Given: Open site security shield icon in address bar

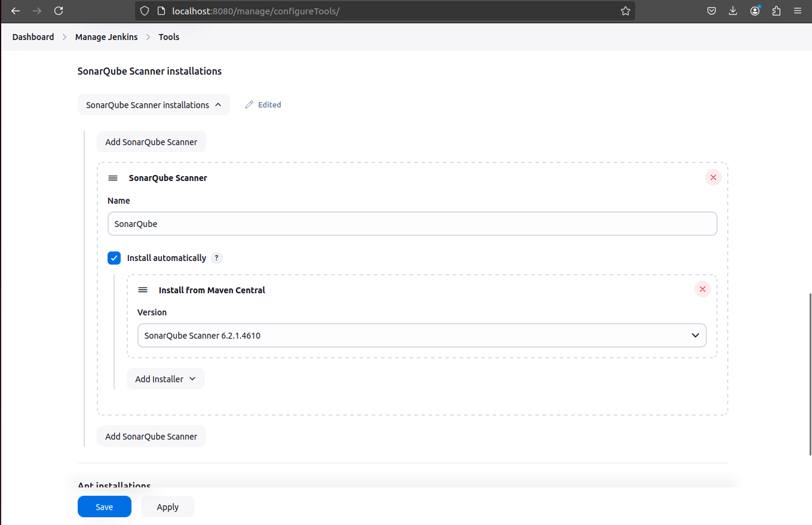Looking at the screenshot, I should click(x=145, y=11).
